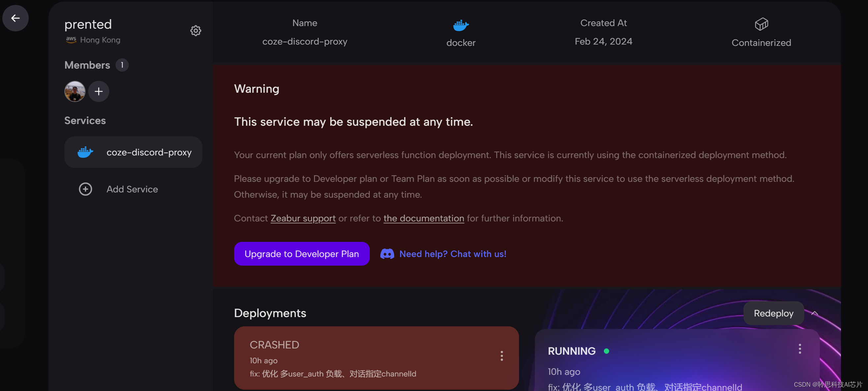This screenshot has width=868, height=391.
Task: Click the back arrow button
Action: coord(16,18)
